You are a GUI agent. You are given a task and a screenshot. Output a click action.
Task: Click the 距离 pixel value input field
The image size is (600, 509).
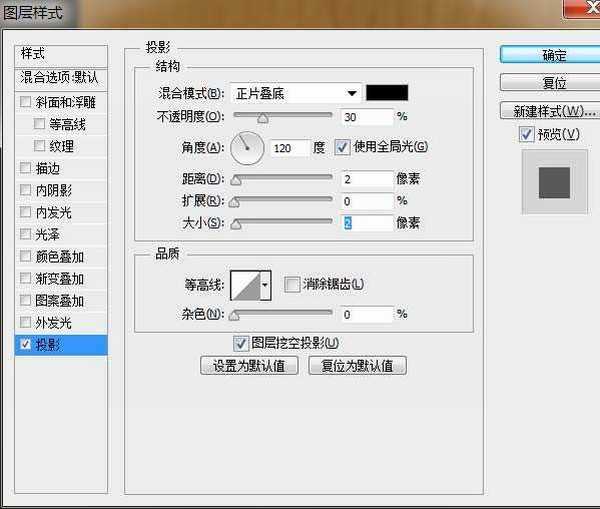(366, 179)
